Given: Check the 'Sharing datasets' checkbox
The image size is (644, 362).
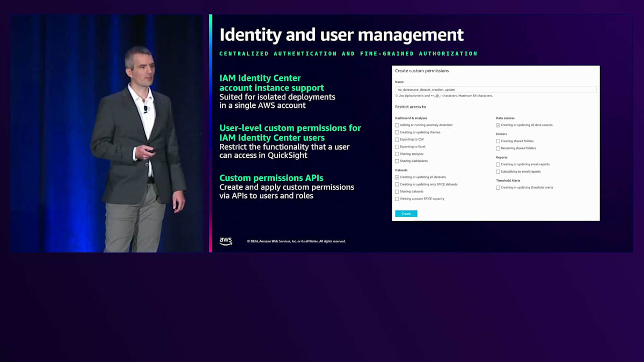Looking at the screenshot, I should click(x=397, y=191).
